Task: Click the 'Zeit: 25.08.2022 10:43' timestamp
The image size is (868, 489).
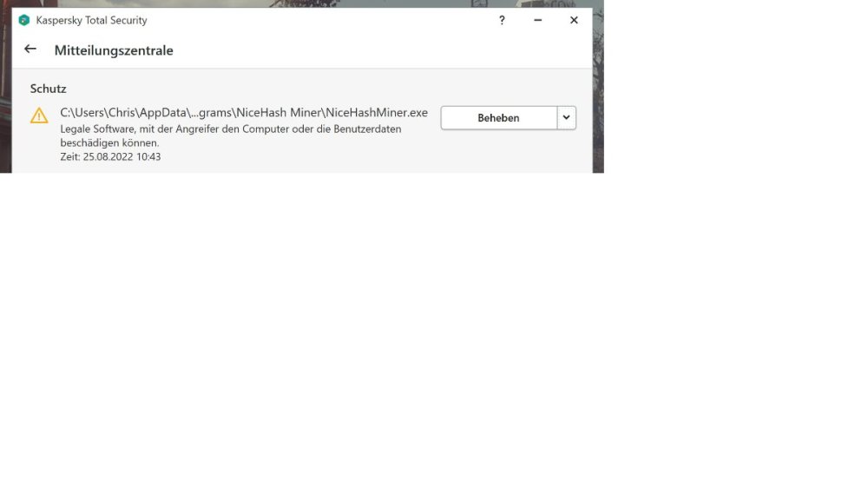Action: click(111, 156)
